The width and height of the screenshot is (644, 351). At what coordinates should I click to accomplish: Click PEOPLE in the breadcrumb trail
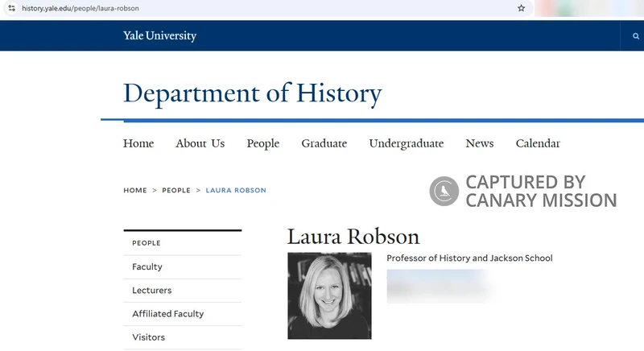176,190
